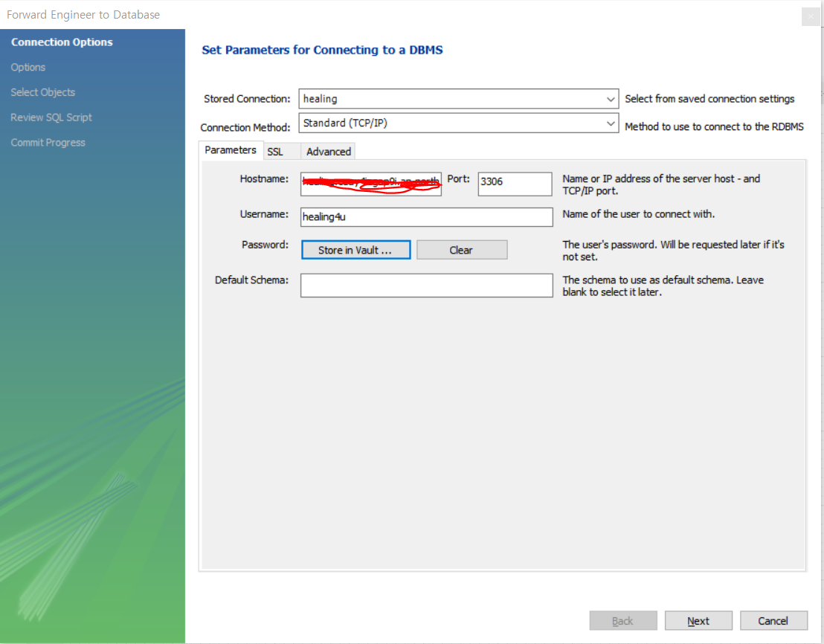Viewport: 824px width, 644px height.
Task: Click the text 'The schema to use as default schema'
Action: tap(648, 280)
